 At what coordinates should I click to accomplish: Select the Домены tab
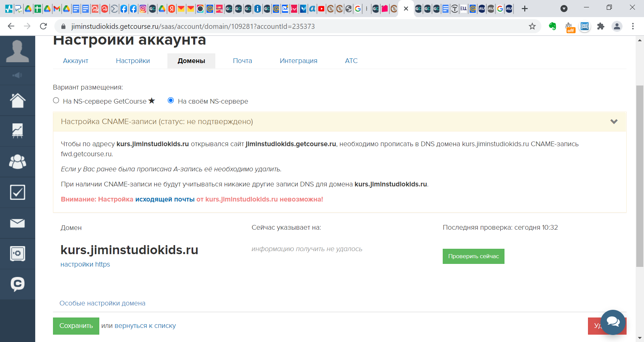191,61
